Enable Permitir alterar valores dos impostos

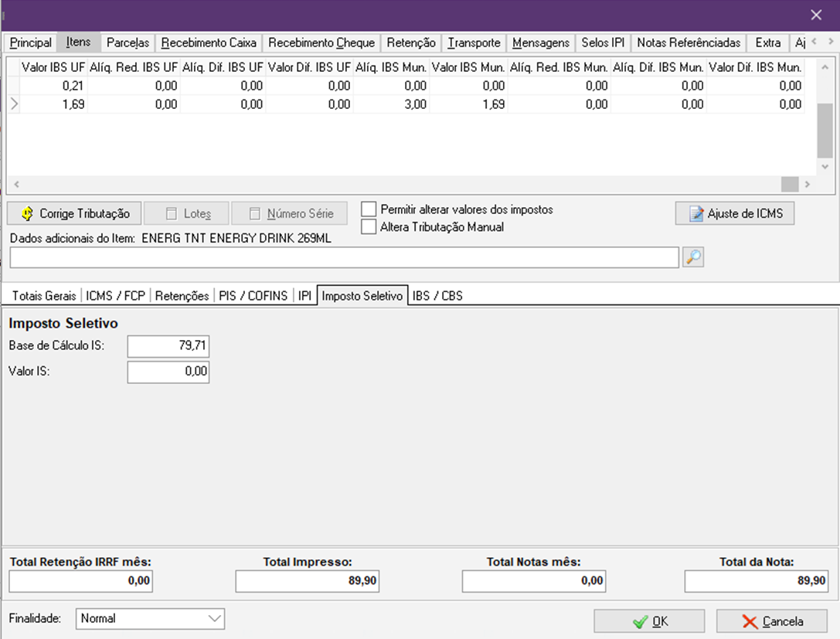tap(369, 209)
